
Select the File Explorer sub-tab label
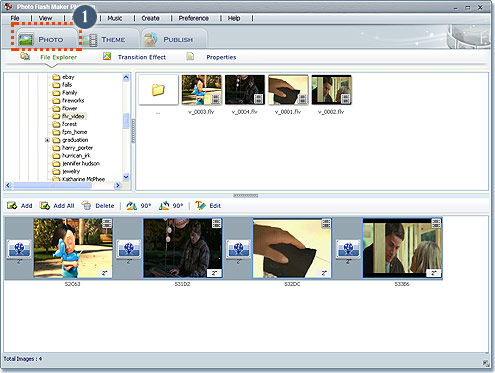click(59, 57)
